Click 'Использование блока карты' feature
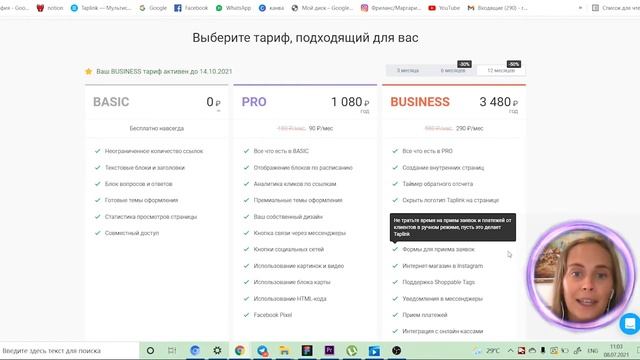 pos(292,282)
